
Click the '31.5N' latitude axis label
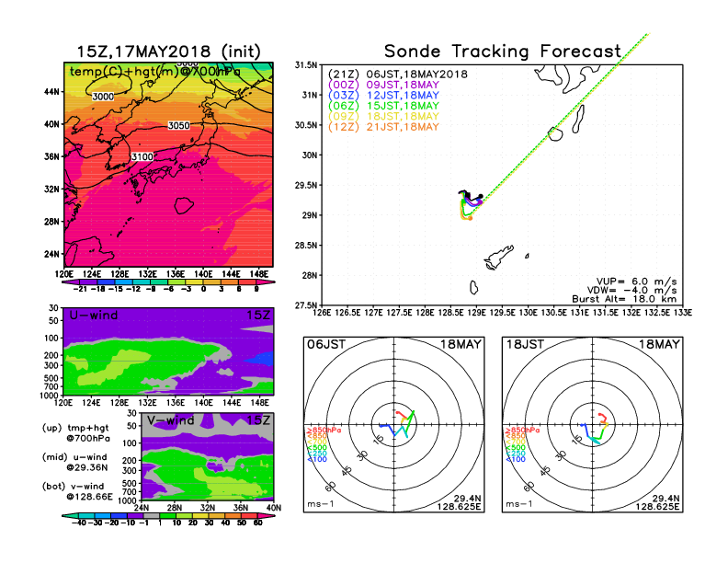click(307, 65)
